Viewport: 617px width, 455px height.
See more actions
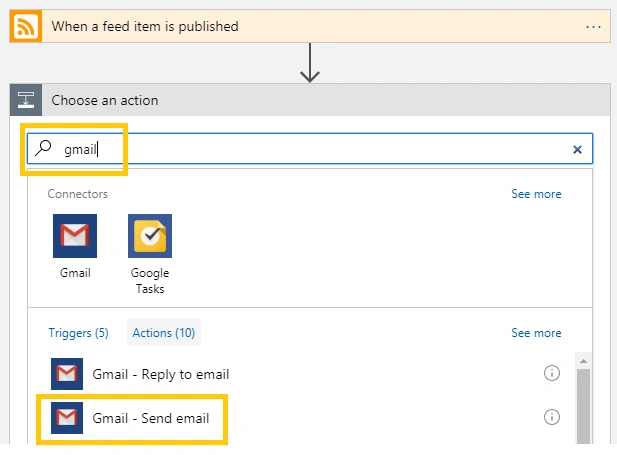(536, 333)
